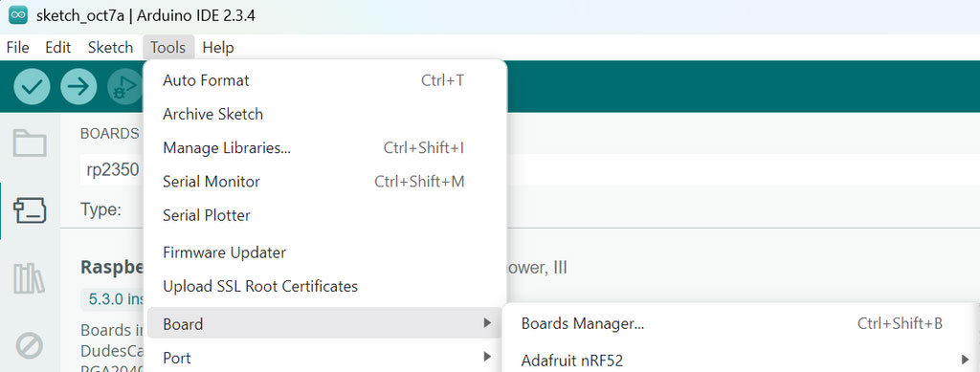This screenshot has height=372, width=980.
Task: Click the rp2350 search field
Action: tap(112, 170)
